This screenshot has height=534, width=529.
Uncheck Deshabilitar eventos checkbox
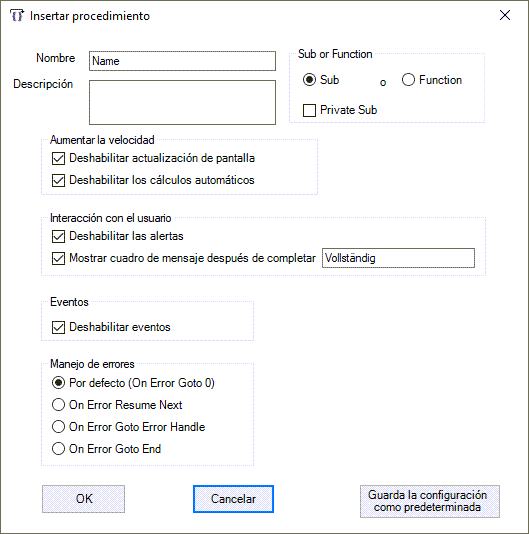[58, 328]
